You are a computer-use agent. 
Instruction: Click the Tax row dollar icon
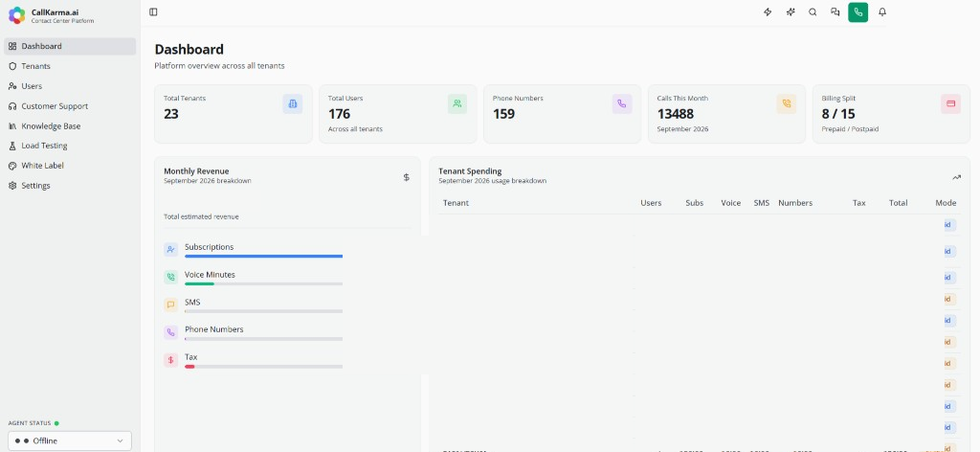click(170, 360)
